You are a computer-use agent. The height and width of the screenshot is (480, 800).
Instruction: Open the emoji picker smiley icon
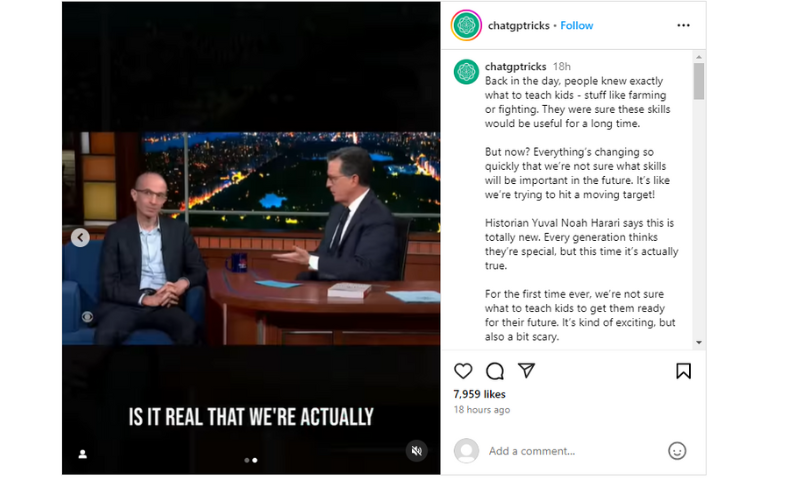677,451
